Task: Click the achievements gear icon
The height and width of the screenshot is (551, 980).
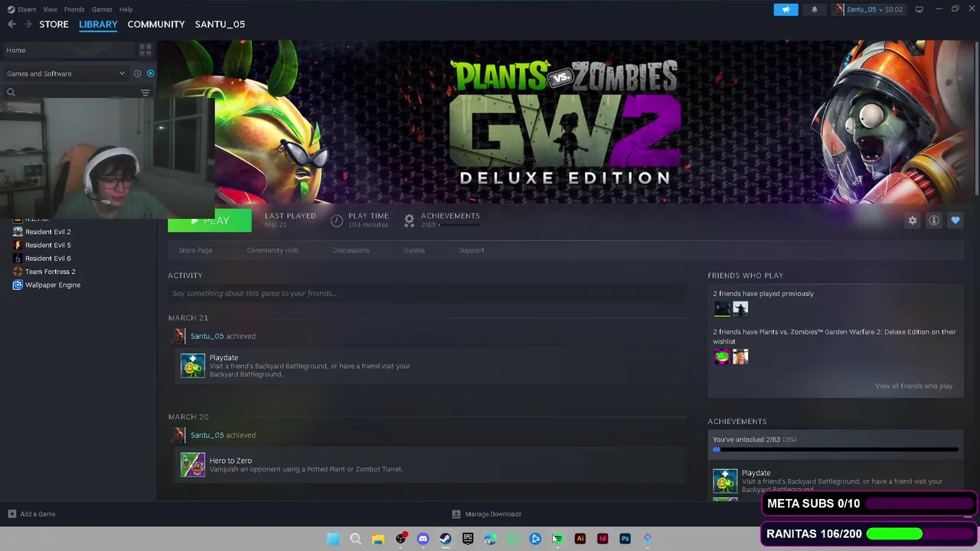Action: [x=409, y=220]
